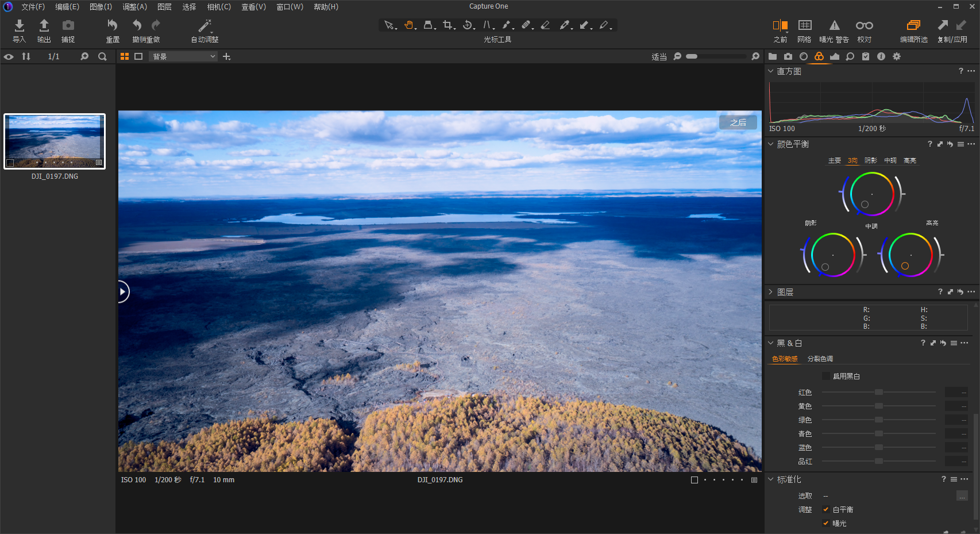Click the Copy adjustments up-arrow icon
Image resolution: width=980 pixels, height=534 pixels.
click(943, 25)
